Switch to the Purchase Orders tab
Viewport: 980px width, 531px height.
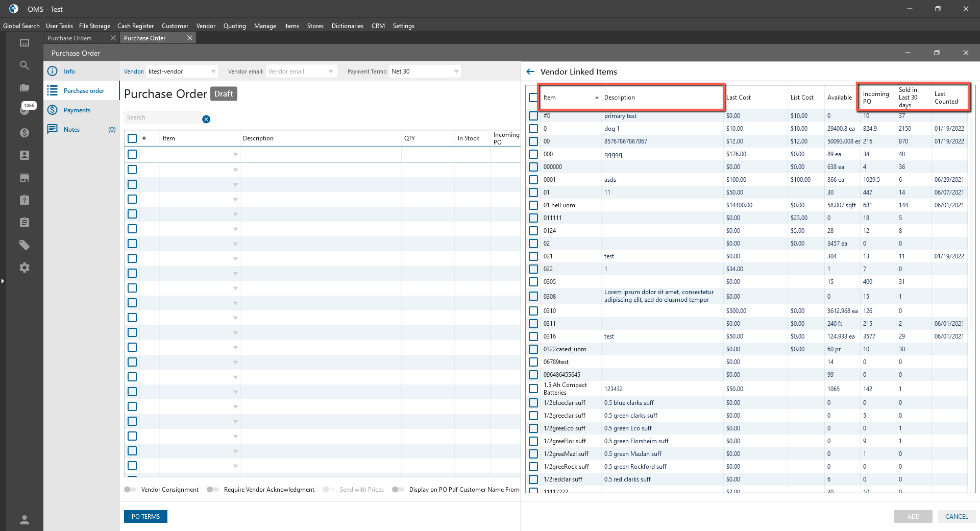[x=69, y=38]
